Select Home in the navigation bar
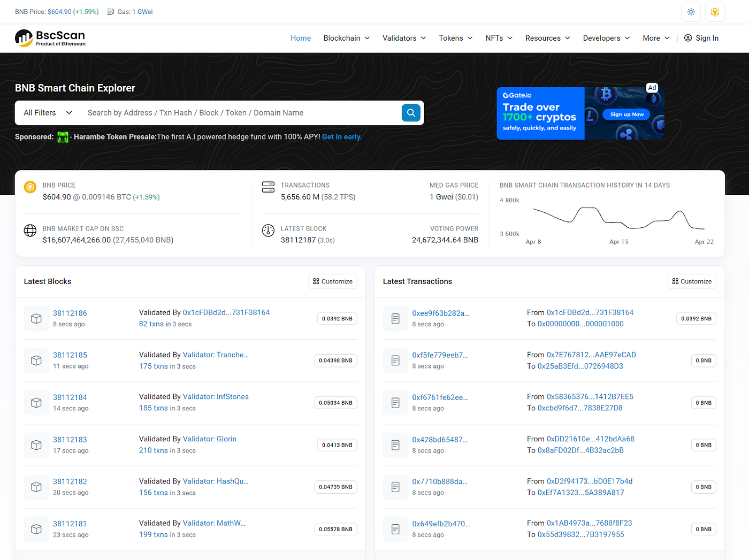The image size is (749, 560). tap(301, 38)
